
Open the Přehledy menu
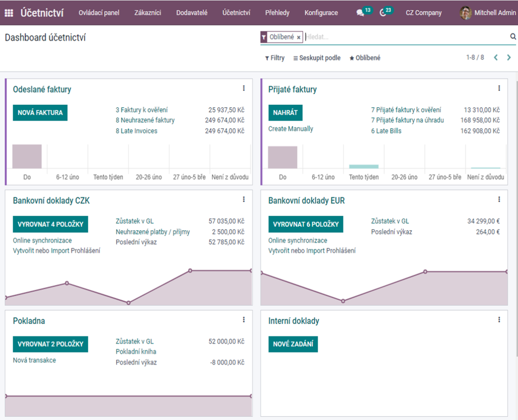pyautogui.click(x=277, y=13)
